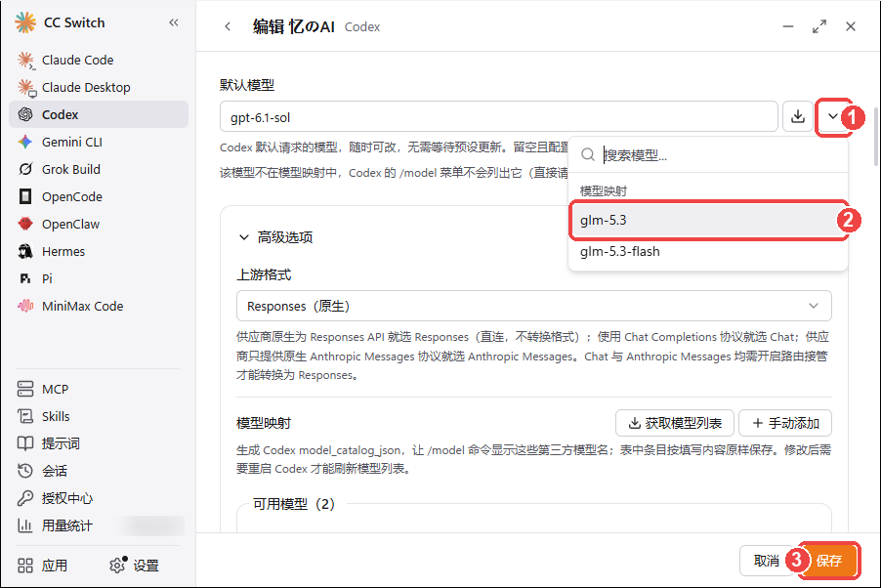The image size is (881, 588).
Task: Click the 提示词 book icon
Action: pyautogui.click(x=25, y=443)
